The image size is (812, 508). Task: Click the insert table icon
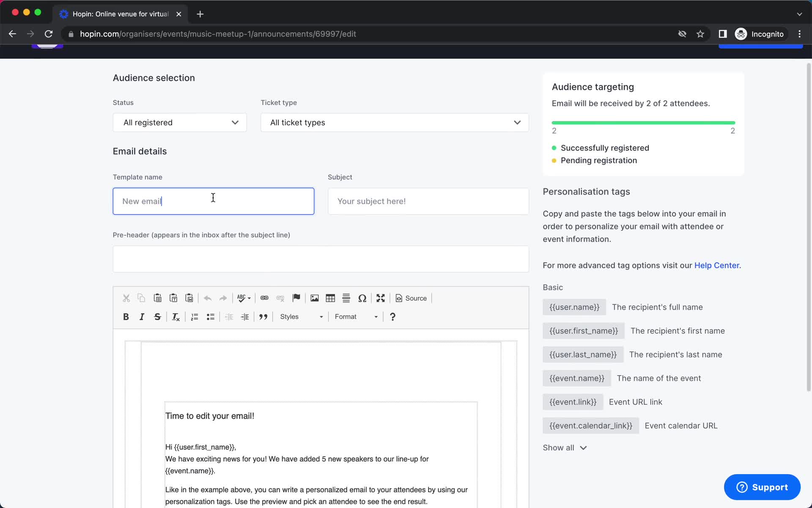[330, 298]
